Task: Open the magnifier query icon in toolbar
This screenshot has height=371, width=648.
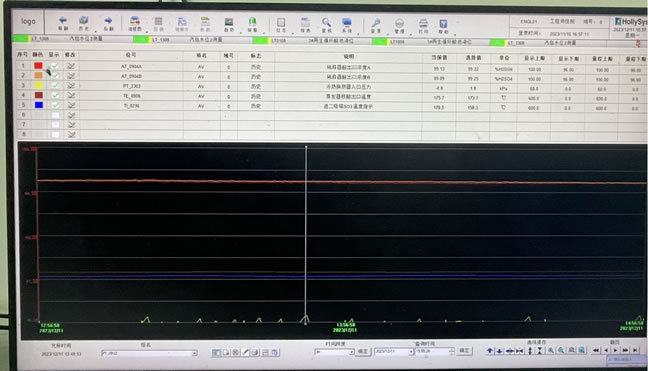Action: [x=326, y=25]
